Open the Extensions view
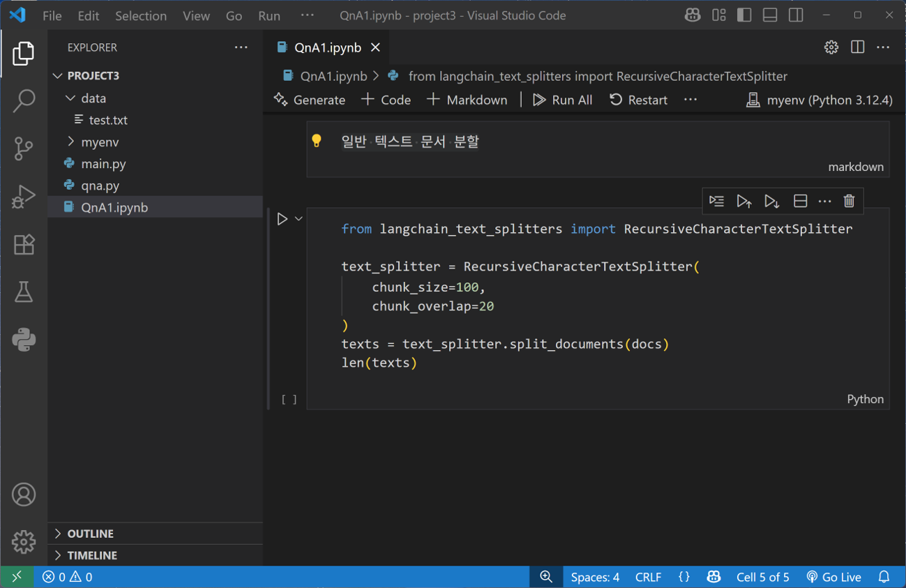The image size is (906, 588). coord(24,245)
